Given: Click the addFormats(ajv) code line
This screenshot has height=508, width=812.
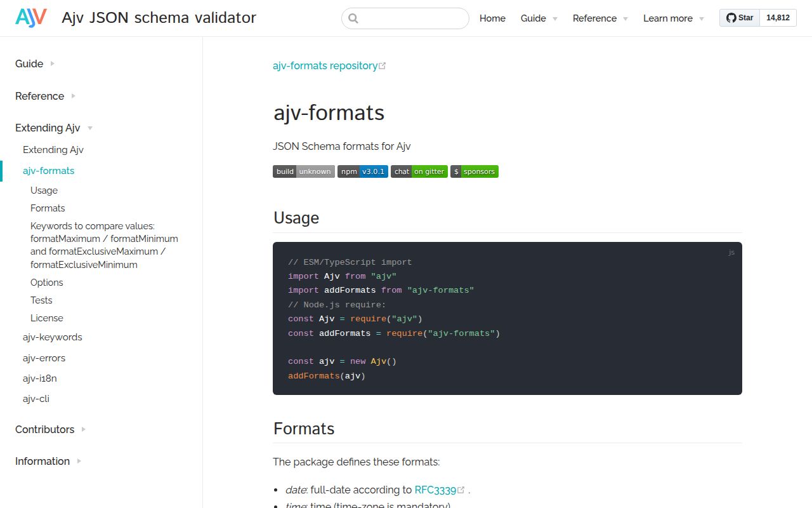Looking at the screenshot, I should tap(327, 376).
